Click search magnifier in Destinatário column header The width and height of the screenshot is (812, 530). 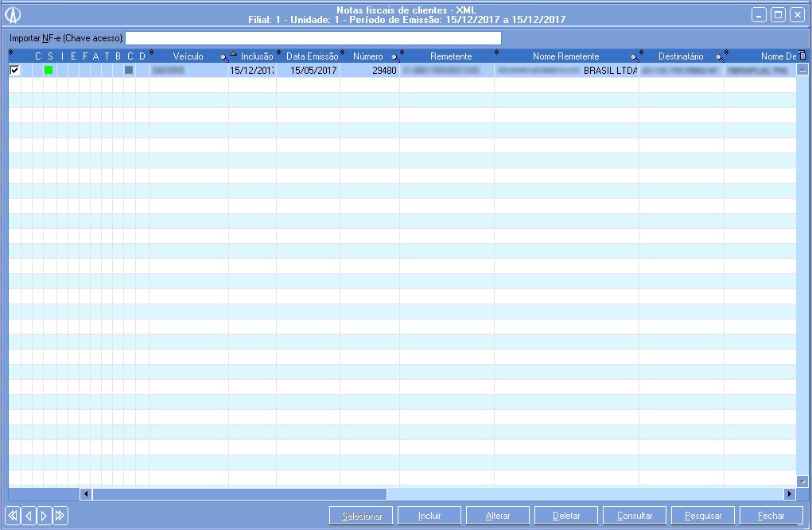[x=719, y=58]
